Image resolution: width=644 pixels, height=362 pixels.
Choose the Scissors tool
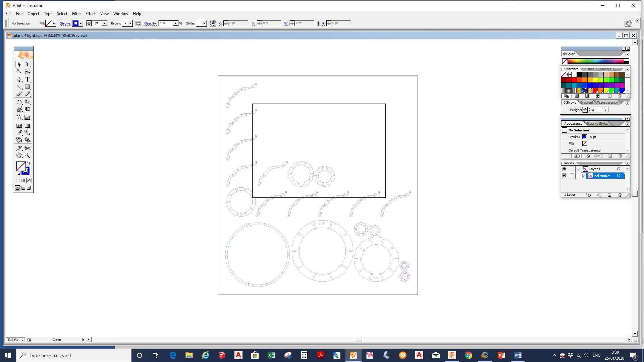[28, 148]
